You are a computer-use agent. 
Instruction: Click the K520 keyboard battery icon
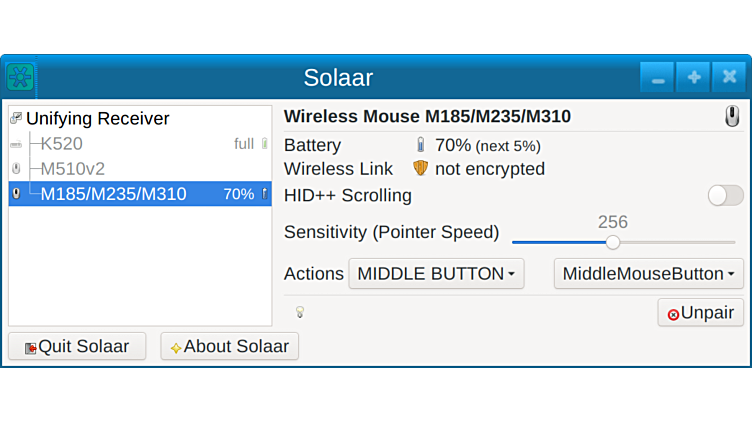click(x=264, y=144)
